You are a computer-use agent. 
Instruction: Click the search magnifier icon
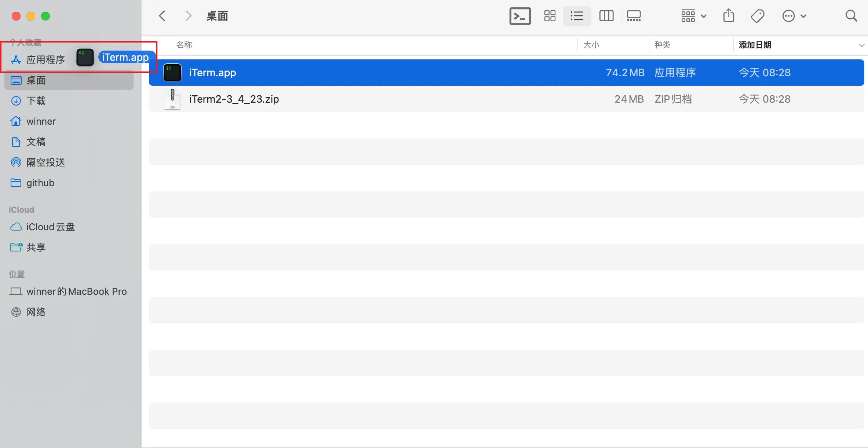(x=851, y=16)
